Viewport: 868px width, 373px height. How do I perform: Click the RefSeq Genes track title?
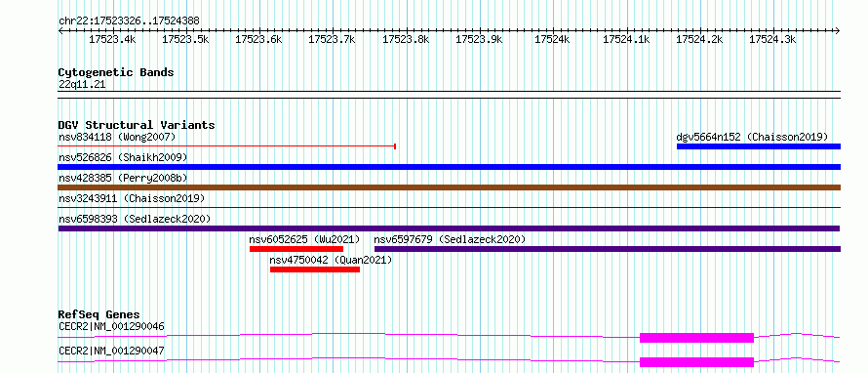pos(99,314)
